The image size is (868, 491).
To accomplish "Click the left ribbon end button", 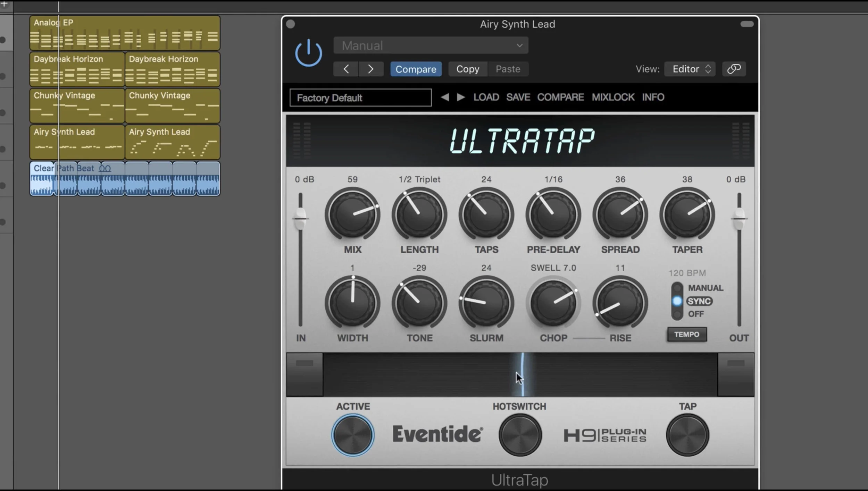I will (304, 374).
